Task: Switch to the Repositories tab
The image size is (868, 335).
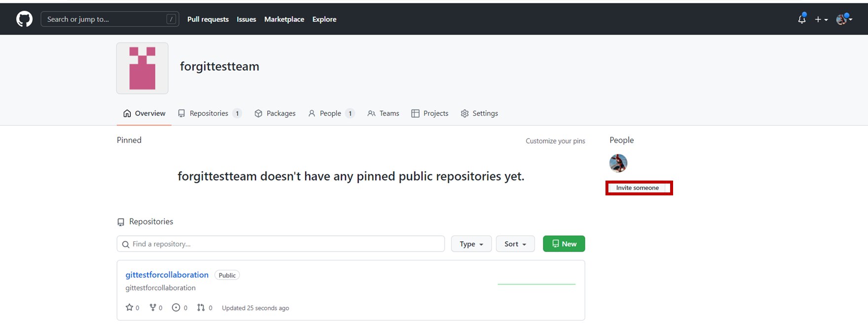Action: point(209,113)
